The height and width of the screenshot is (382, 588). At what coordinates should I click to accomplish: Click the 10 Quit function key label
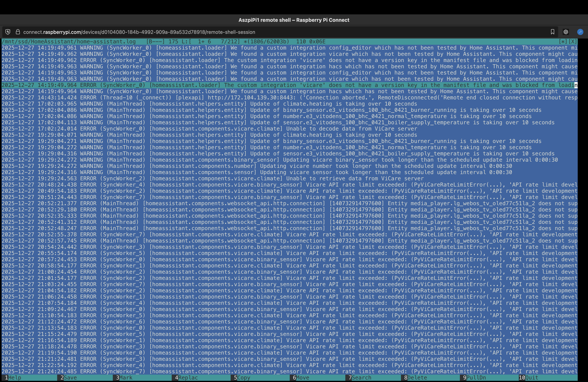[x=532, y=377]
